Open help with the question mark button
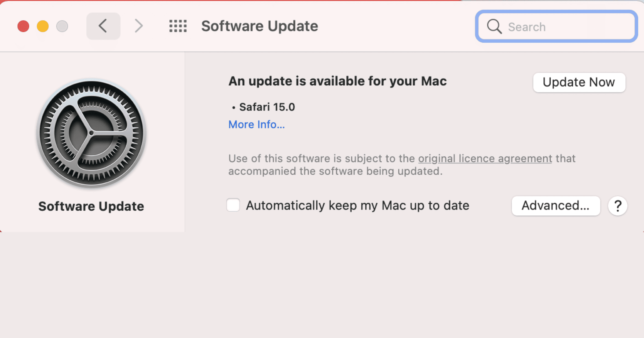644x338 pixels. [617, 206]
